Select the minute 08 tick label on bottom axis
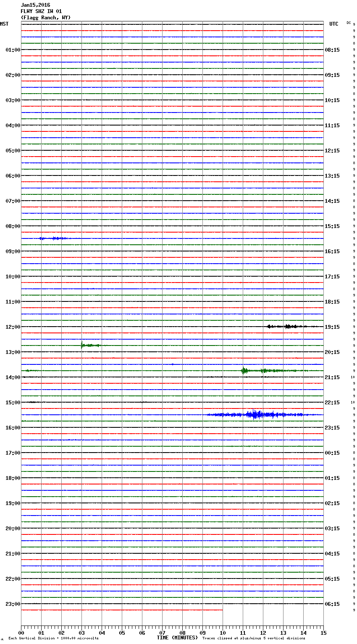This screenshot has height=644, width=357. (x=182, y=633)
